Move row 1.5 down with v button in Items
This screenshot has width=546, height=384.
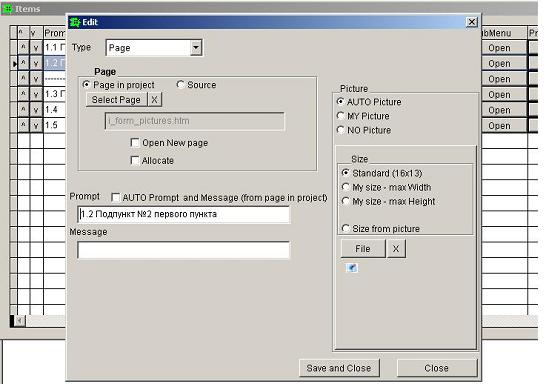tap(36, 125)
